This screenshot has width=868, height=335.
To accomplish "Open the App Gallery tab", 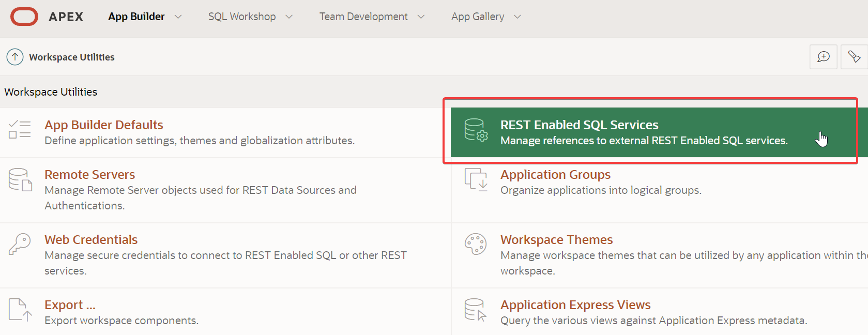I will click(x=478, y=17).
